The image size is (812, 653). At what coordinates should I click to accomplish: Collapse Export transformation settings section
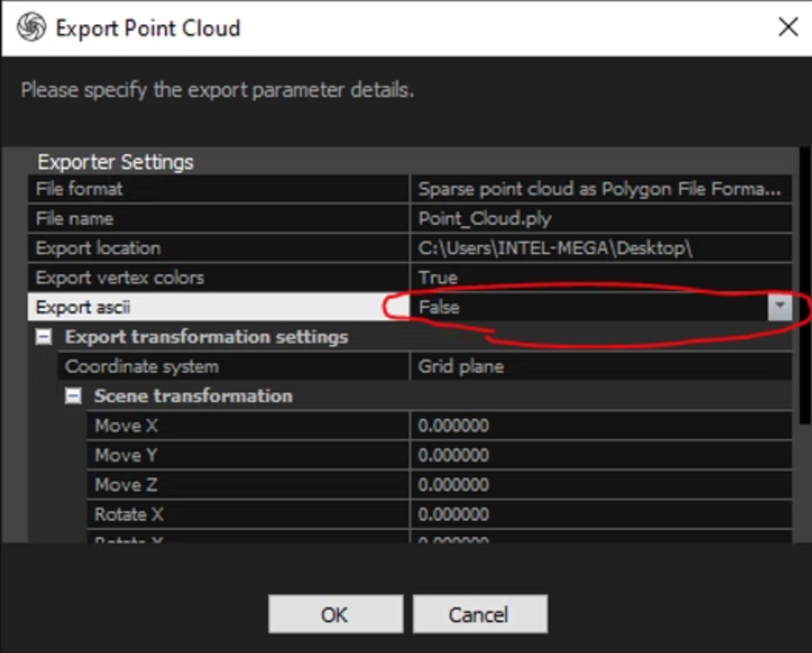(45, 337)
